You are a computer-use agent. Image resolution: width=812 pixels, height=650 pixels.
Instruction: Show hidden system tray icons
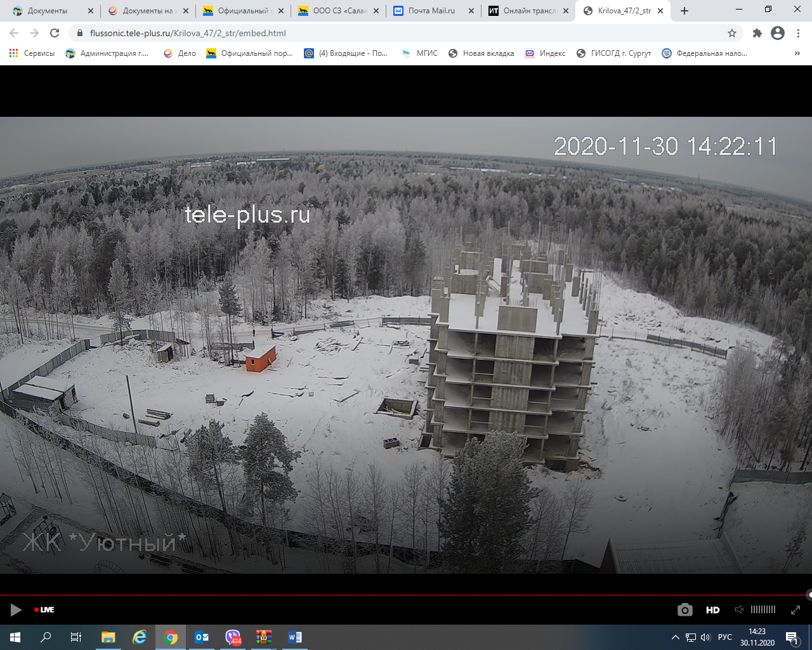point(676,637)
